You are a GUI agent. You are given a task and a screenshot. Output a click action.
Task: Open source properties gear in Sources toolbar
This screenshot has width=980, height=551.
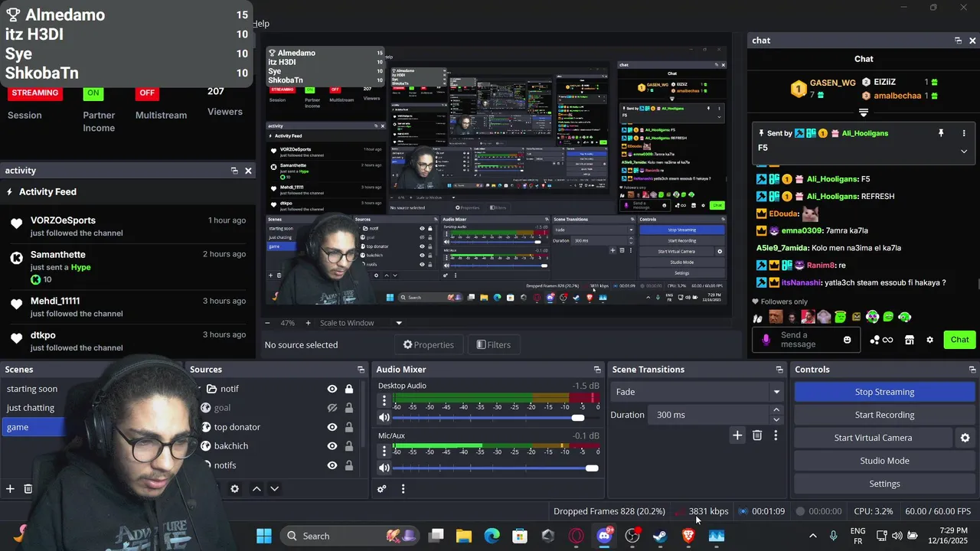(x=235, y=488)
